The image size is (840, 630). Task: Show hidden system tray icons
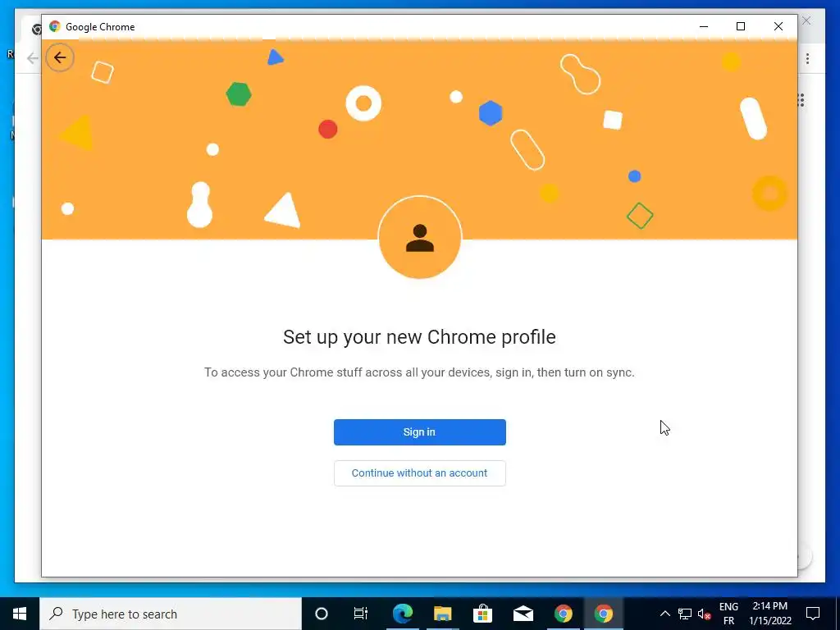click(664, 614)
